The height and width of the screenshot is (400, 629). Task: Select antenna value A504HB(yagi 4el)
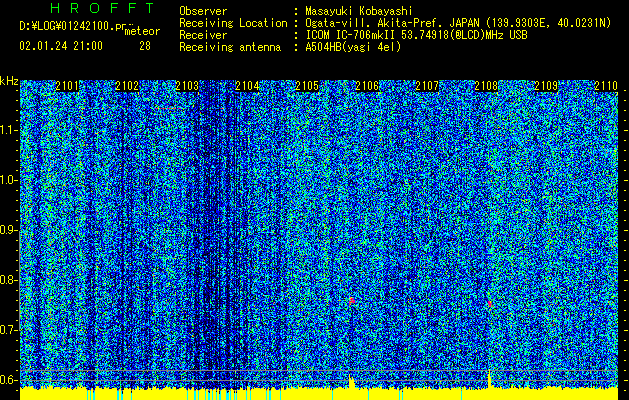click(353, 47)
